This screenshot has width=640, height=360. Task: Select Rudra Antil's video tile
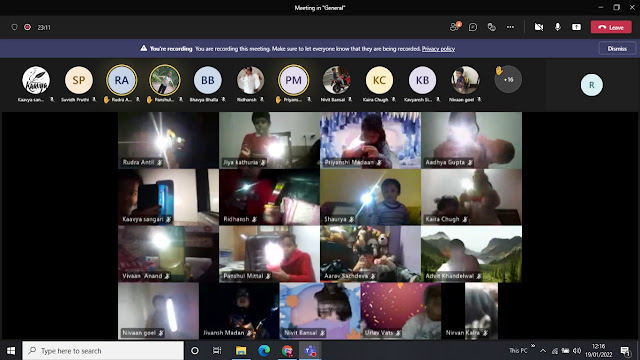169,140
